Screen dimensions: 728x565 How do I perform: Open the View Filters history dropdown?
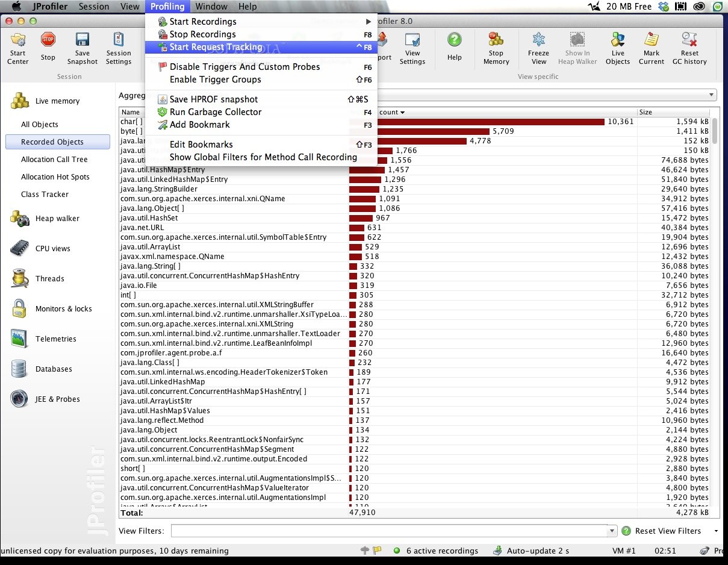612,531
